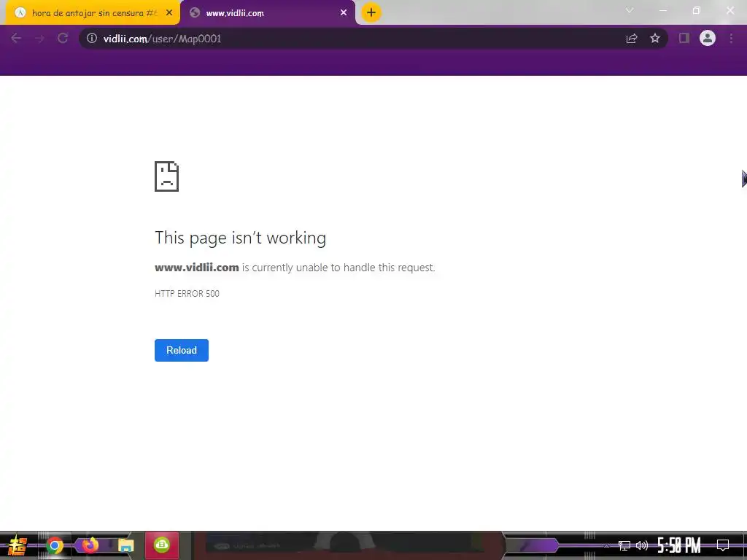
Task: Click the forward navigation arrow
Action: tap(39, 39)
